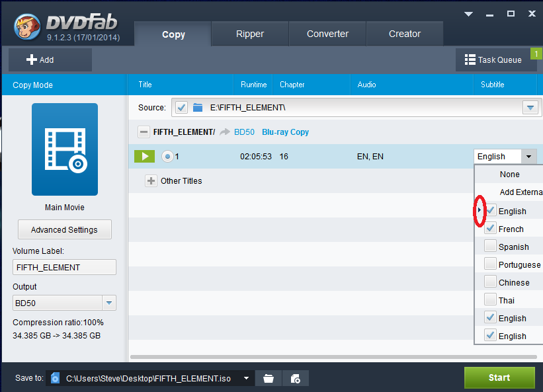Collapse the FIFTH_ELEMENT title group
This screenshot has height=392, width=543.
click(144, 132)
